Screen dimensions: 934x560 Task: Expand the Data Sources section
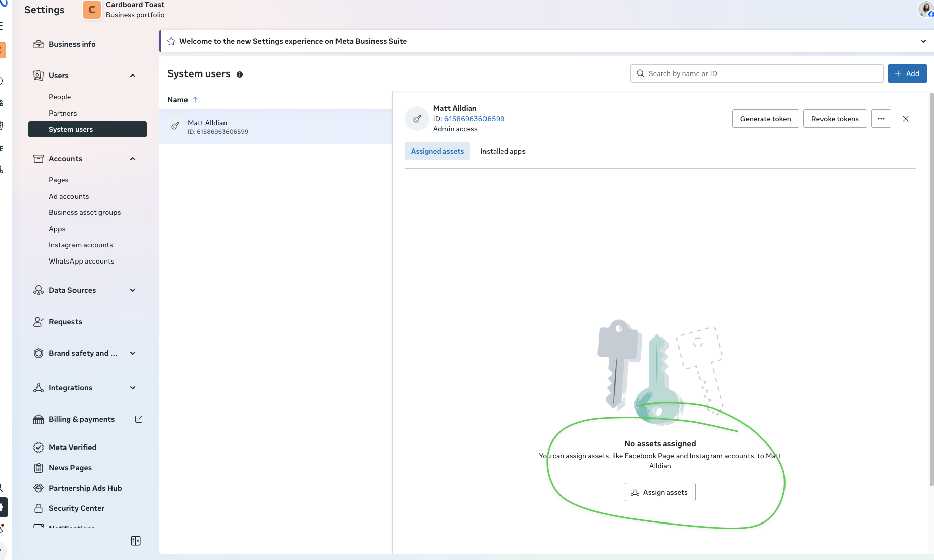point(133,290)
